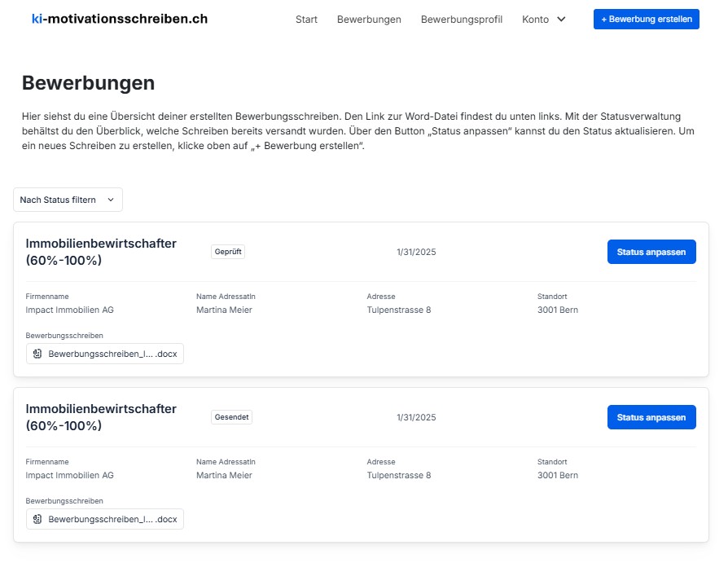Click the Bewerbungen page heading
This screenshot has width=728, height=563.
click(x=88, y=82)
